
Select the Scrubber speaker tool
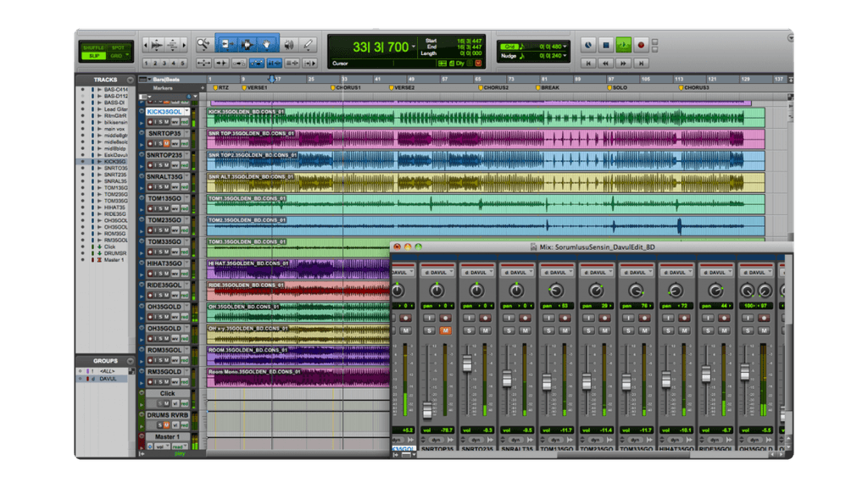pyautogui.click(x=291, y=42)
